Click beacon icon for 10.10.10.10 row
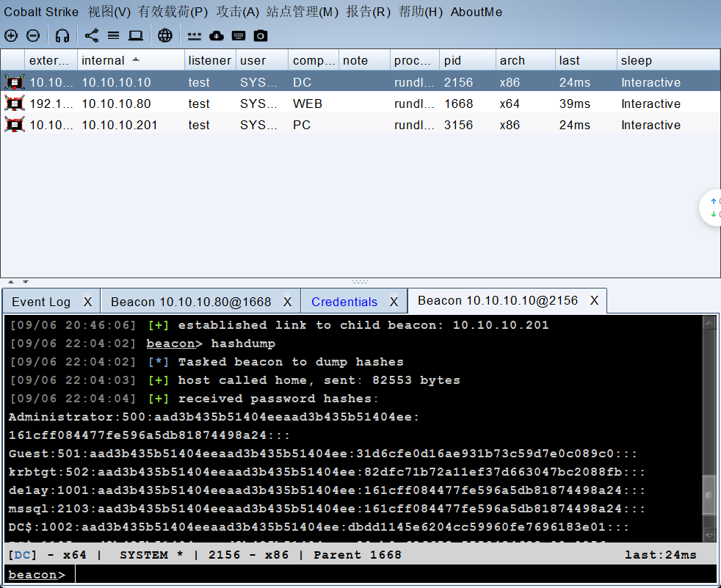721x588 pixels. (x=15, y=82)
